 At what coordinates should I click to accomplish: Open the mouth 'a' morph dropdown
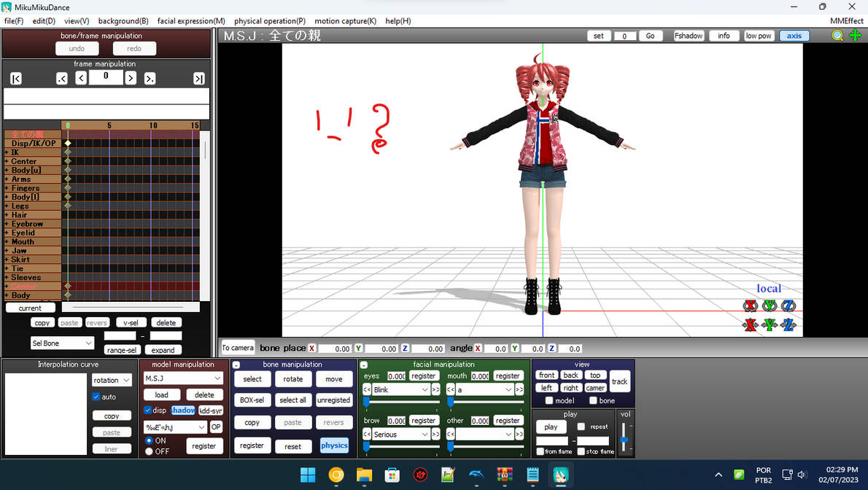(x=485, y=390)
